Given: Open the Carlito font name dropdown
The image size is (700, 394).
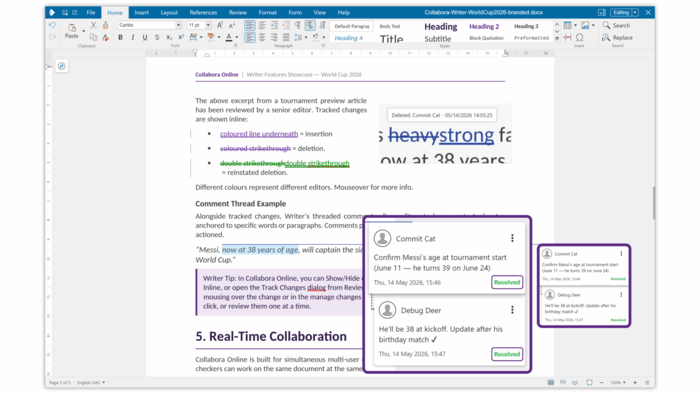Looking at the screenshot, I should (179, 25).
